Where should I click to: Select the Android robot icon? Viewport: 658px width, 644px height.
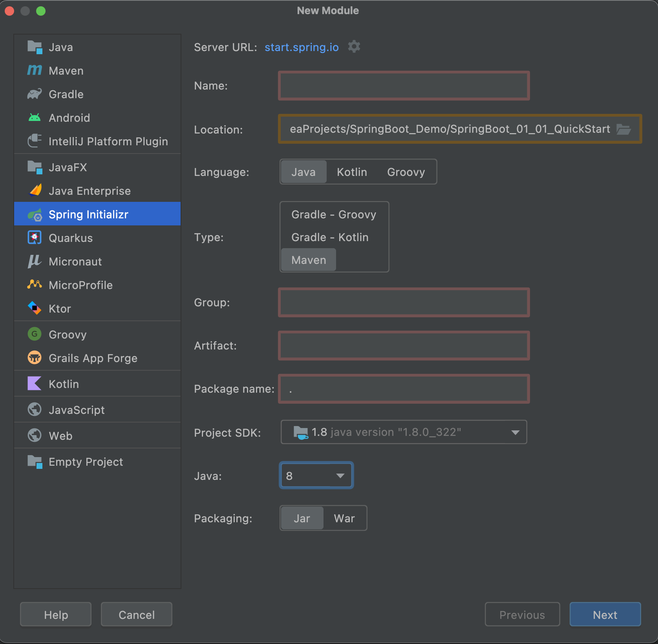tap(35, 117)
